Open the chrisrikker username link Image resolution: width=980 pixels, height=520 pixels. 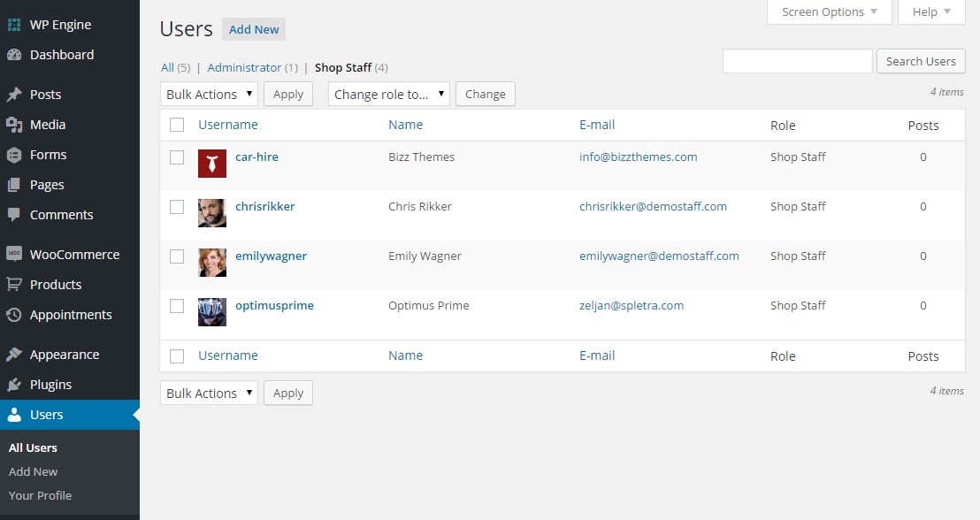[x=265, y=206]
